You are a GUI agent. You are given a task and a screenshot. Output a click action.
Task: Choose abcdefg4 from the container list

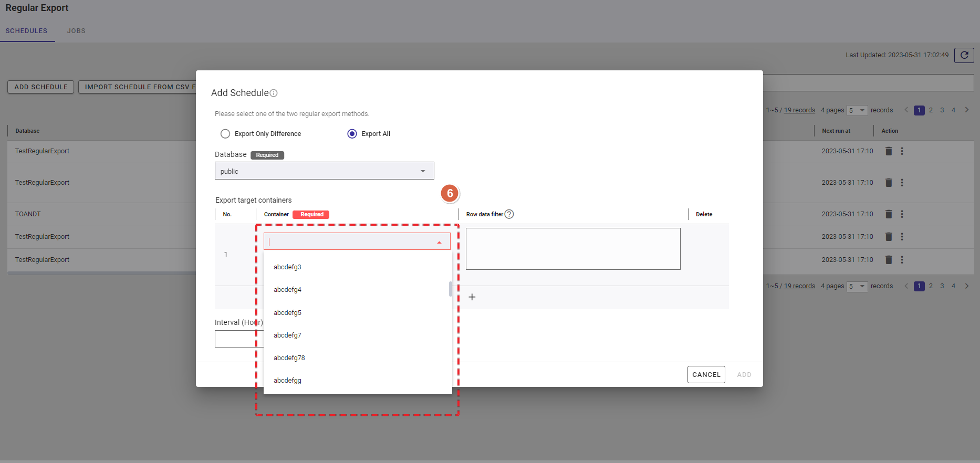click(x=287, y=290)
